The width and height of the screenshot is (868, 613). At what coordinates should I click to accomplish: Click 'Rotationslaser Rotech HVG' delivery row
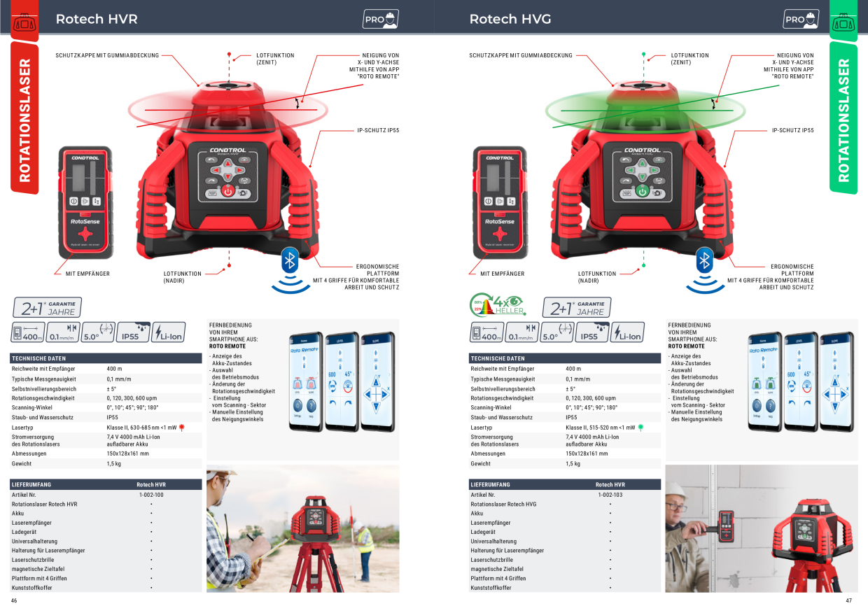(565, 504)
